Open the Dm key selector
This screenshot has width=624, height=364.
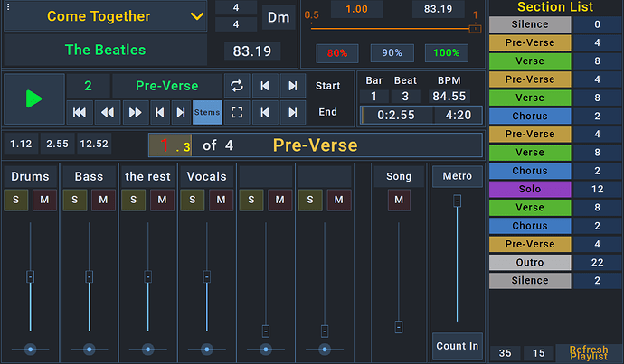click(x=277, y=17)
